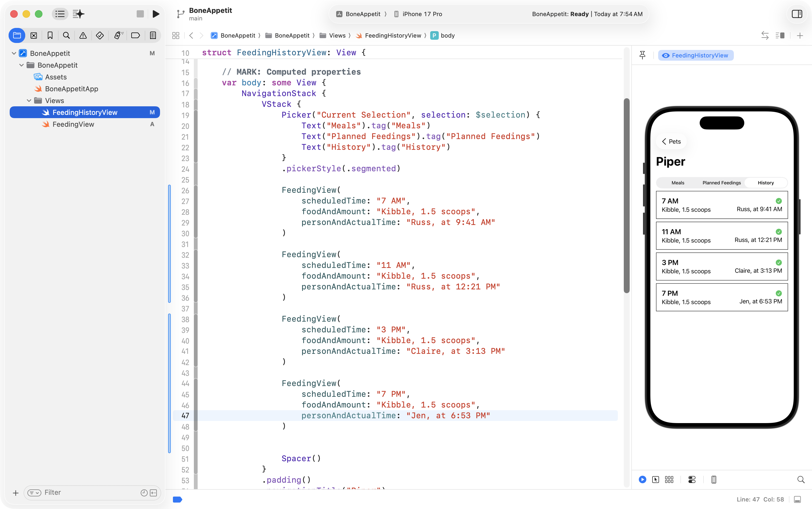Click Pets back button in preview
The width and height of the screenshot is (812, 509).
pyautogui.click(x=671, y=141)
